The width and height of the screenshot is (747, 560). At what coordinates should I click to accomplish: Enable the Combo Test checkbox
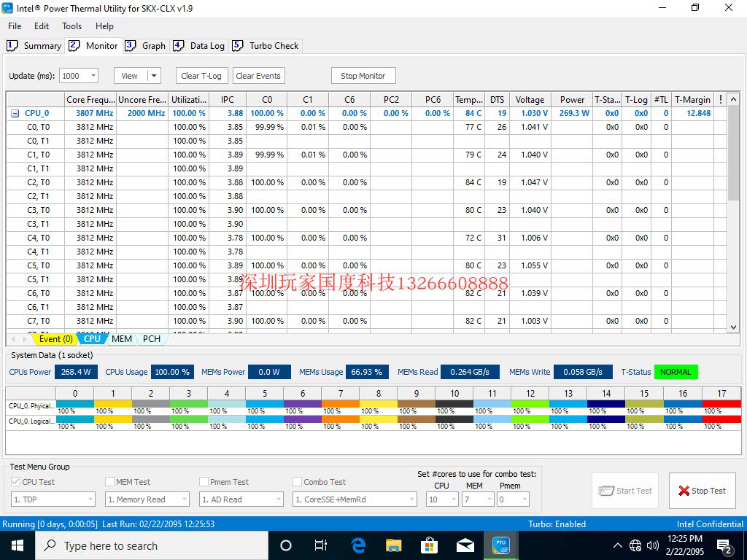(298, 482)
